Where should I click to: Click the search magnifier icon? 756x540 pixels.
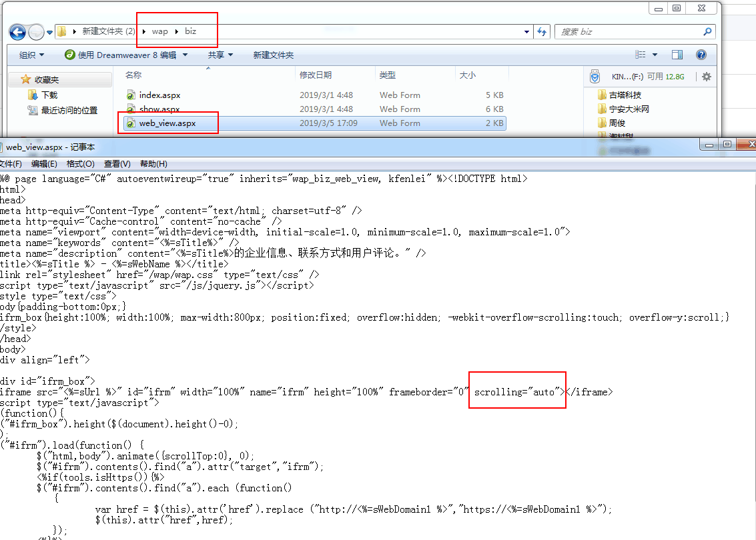[707, 31]
